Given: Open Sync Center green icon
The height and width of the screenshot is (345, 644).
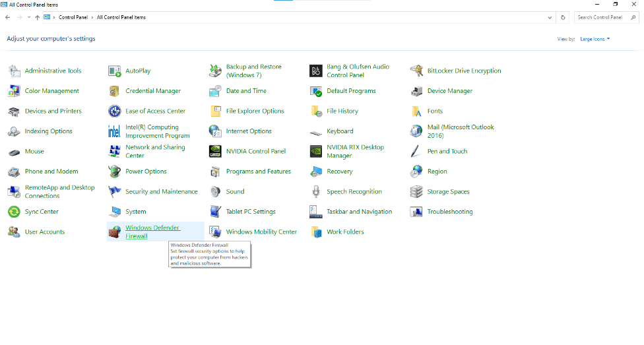Looking at the screenshot, I should (x=14, y=212).
